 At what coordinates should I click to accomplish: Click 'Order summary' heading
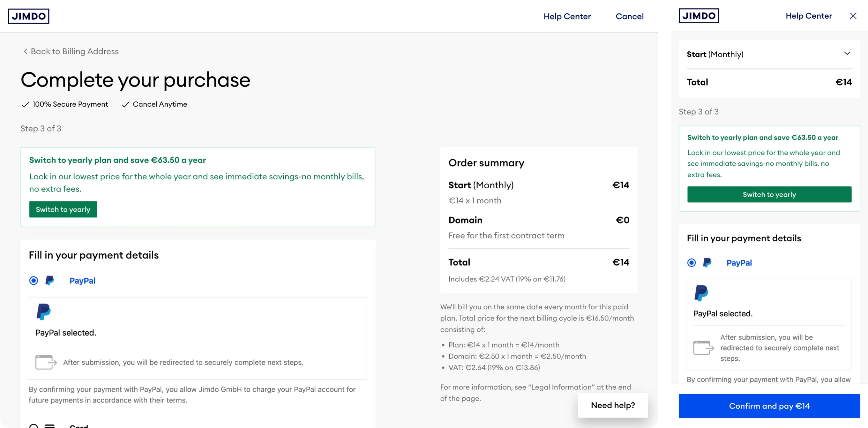tap(486, 163)
